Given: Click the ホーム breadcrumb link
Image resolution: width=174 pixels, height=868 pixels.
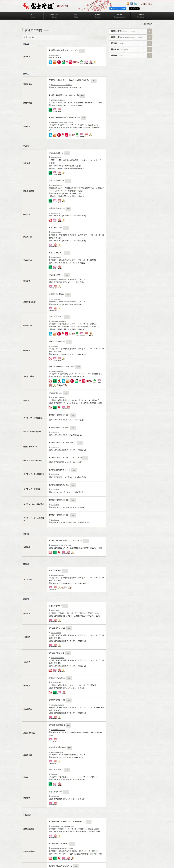Looking at the screenshot, I should (139, 24).
